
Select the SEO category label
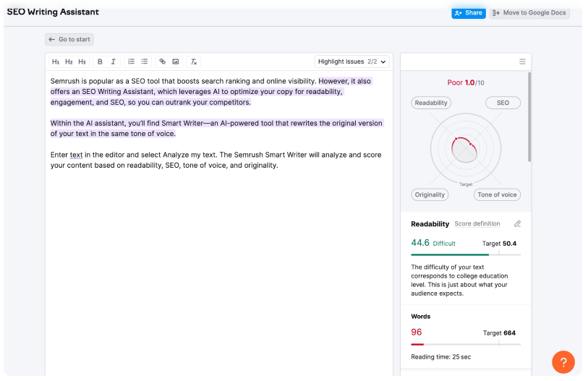point(503,103)
